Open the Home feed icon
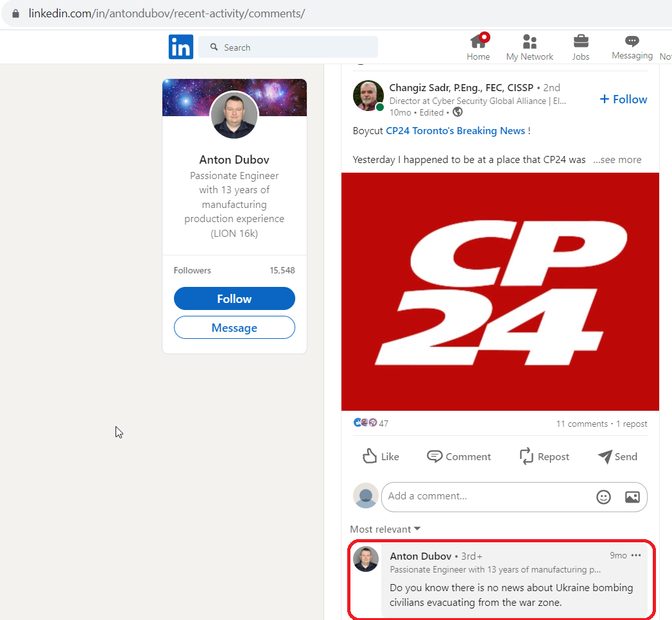 (x=478, y=41)
